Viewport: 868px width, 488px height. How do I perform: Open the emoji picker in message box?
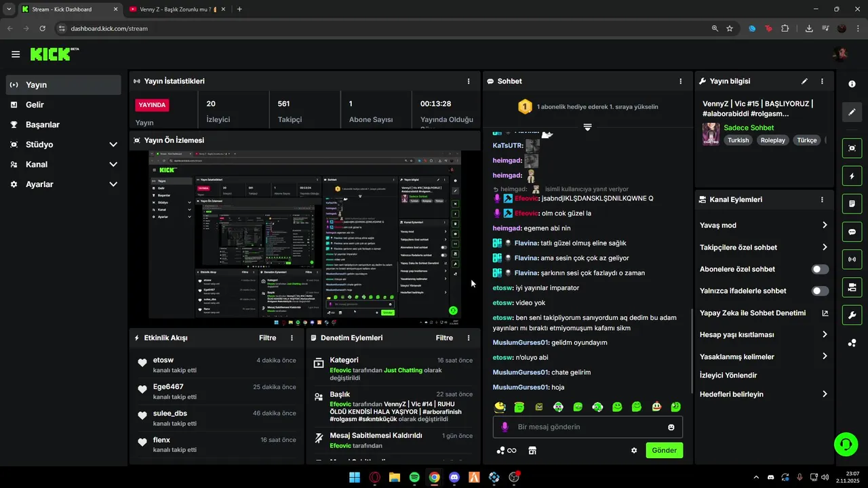(x=671, y=427)
